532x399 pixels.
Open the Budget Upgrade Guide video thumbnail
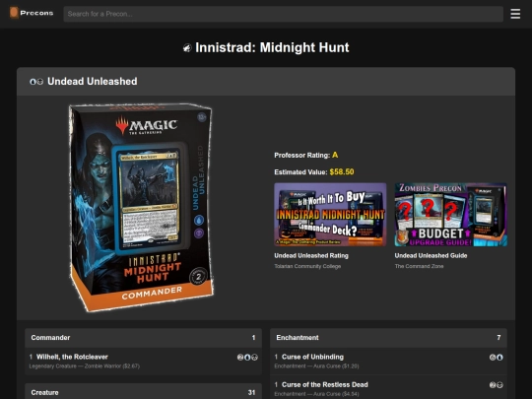(450, 215)
